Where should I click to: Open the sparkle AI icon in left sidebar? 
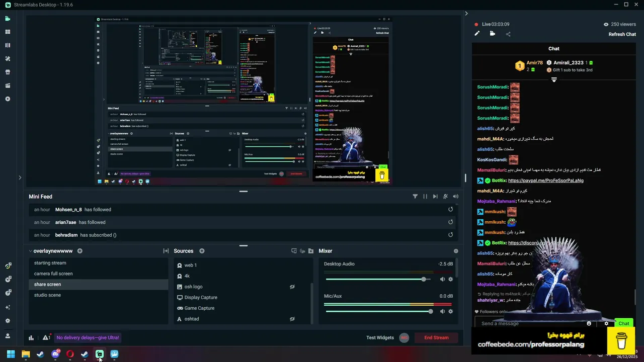click(x=8, y=307)
